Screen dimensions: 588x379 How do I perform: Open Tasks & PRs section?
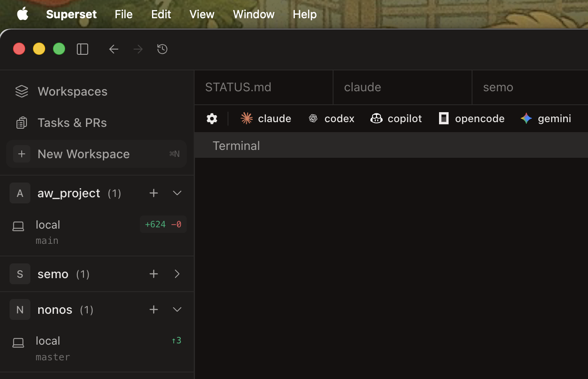click(x=96, y=123)
